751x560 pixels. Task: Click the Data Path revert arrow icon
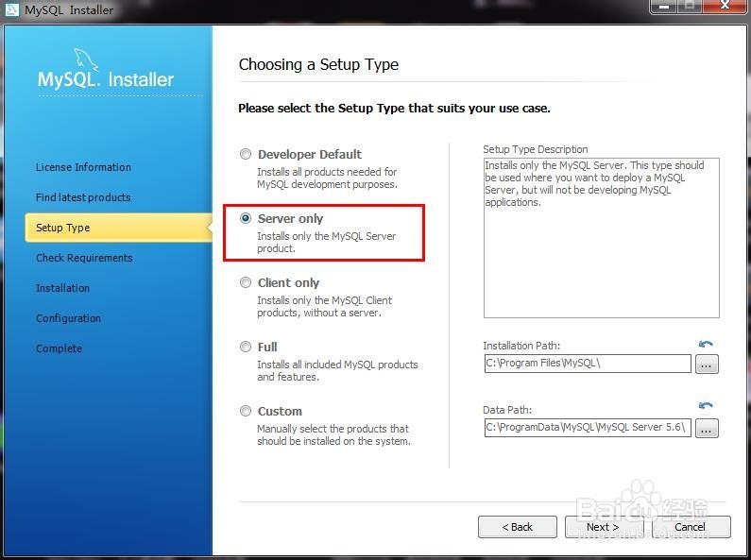[706, 406]
